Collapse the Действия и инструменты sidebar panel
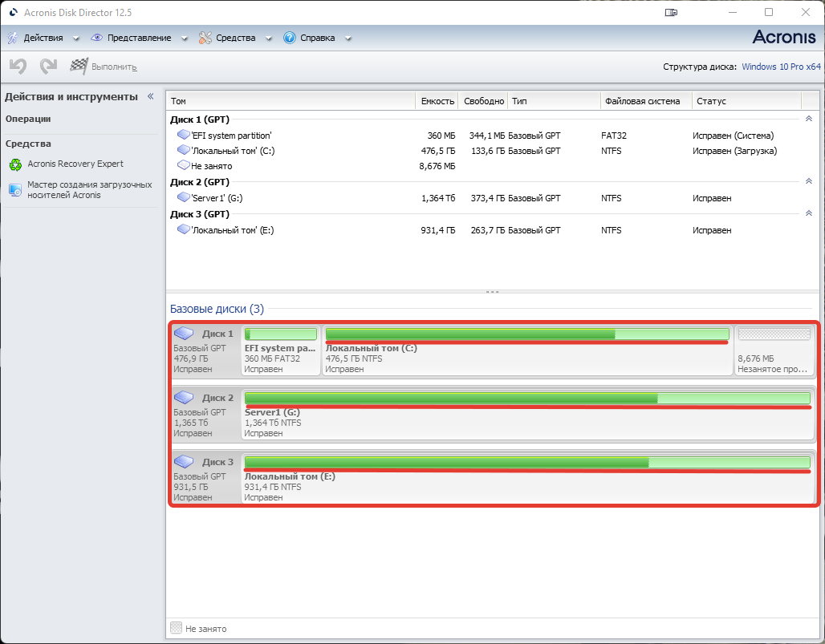Viewport: 825px width, 644px height. [151, 96]
